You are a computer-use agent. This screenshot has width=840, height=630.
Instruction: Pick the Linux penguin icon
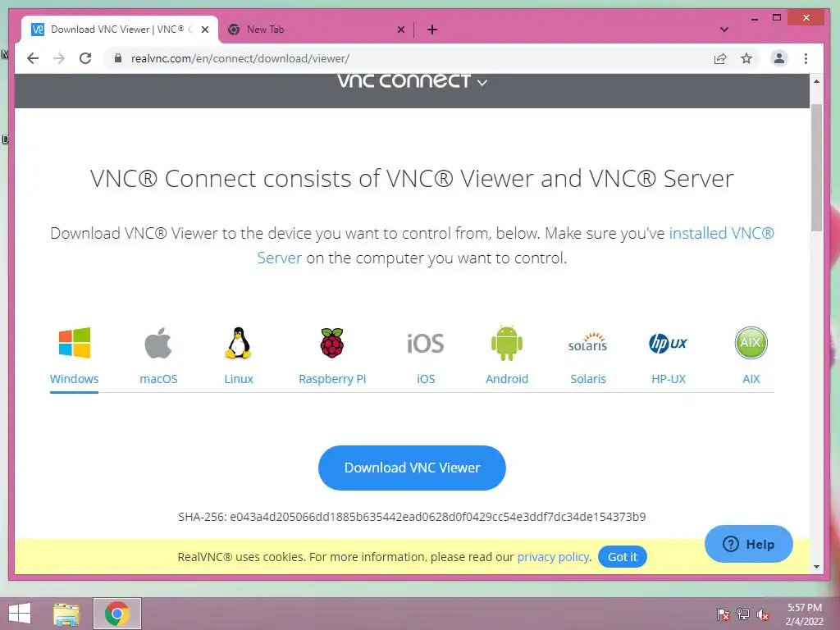[x=238, y=343]
